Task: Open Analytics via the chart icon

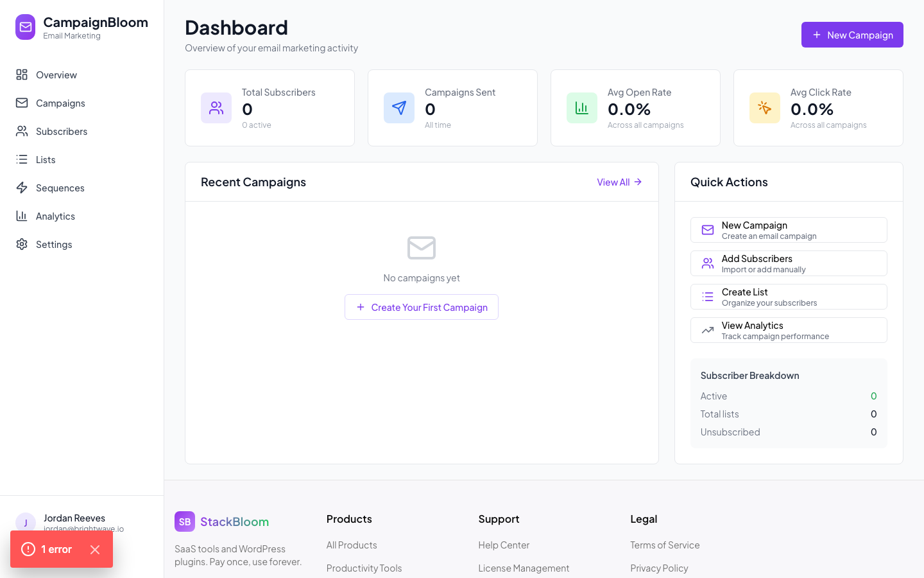Action: pos(21,216)
